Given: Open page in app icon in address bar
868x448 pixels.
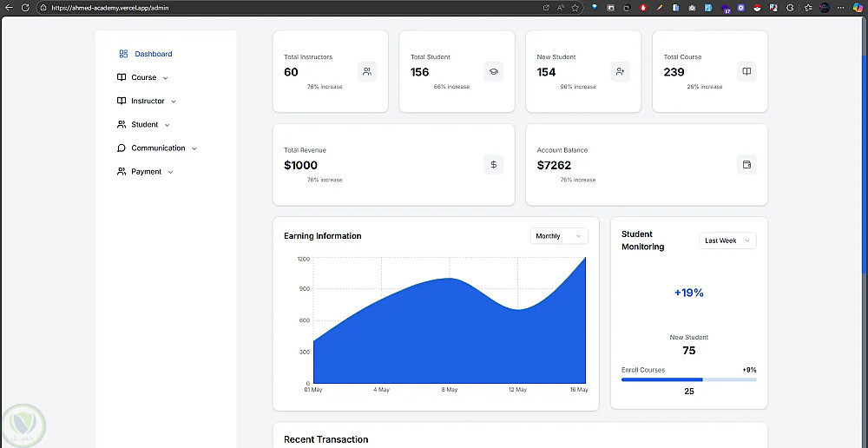Looking at the screenshot, I should click(x=546, y=8).
